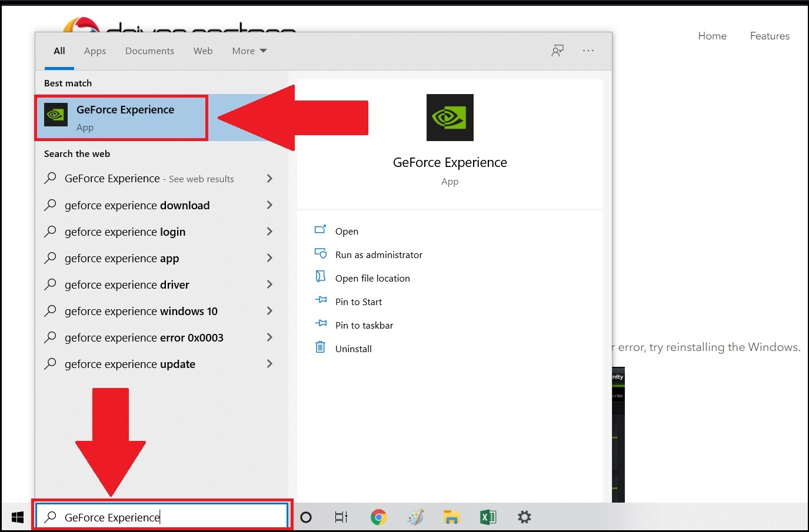Screen dimensions: 809x532
Task: Choose Uninstall for GeForce Experience
Action: [x=354, y=349]
